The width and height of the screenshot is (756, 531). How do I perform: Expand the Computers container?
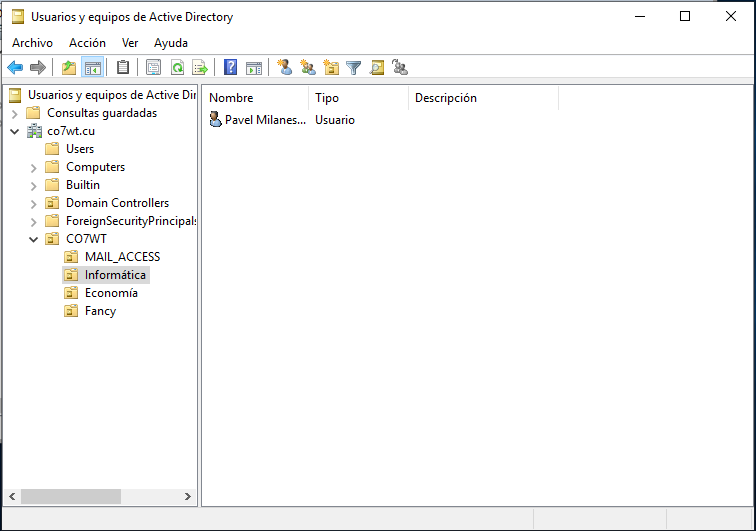pyautogui.click(x=33, y=168)
